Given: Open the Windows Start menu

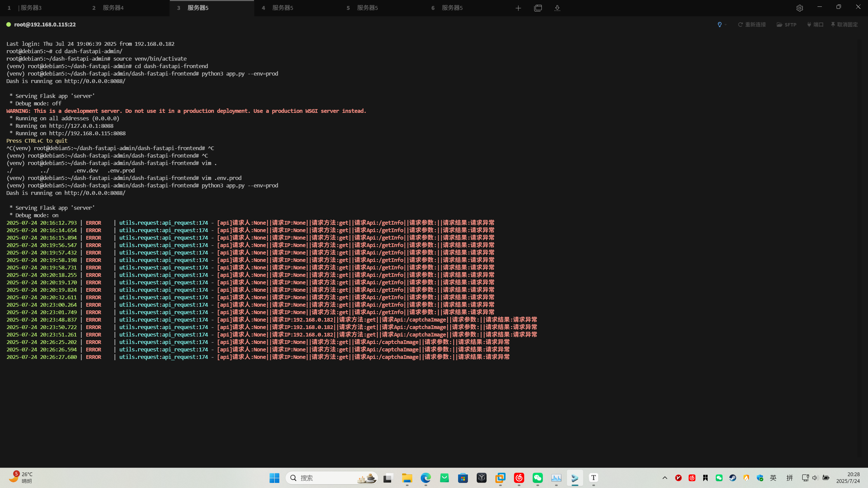Looking at the screenshot, I should (274, 478).
